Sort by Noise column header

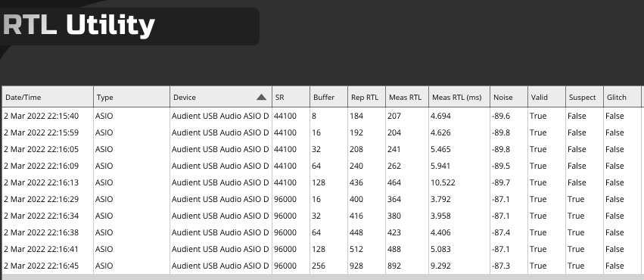509,98
